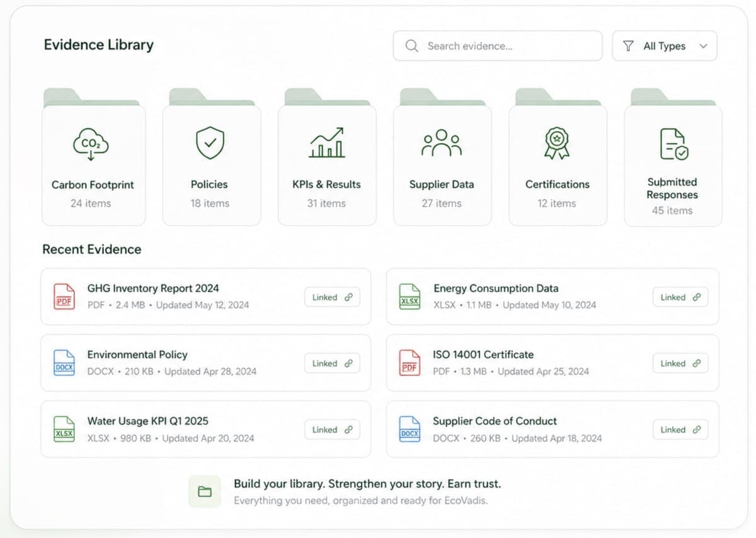The image size is (756, 538).
Task: Click "PDF • 1.3 MB • Updated Apr 25, 2024"
Action: point(511,372)
